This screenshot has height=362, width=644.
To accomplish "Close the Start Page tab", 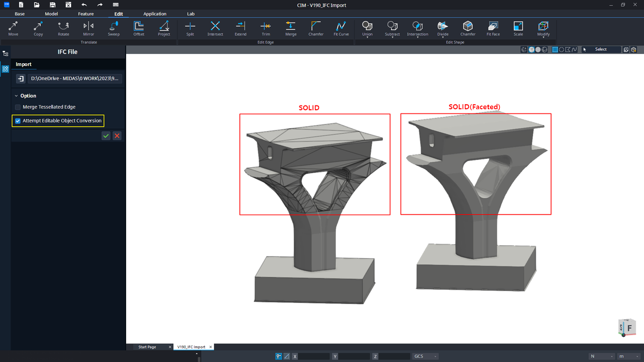I will (x=170, y=347).
